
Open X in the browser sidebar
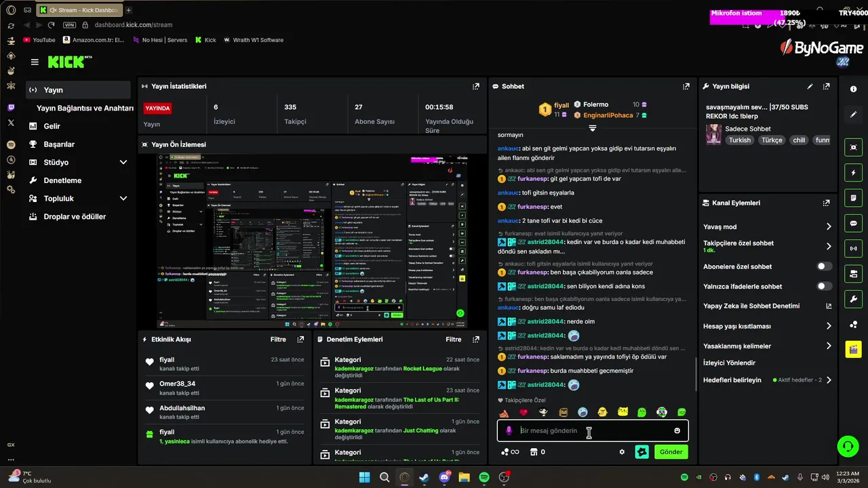pos(11,123)
